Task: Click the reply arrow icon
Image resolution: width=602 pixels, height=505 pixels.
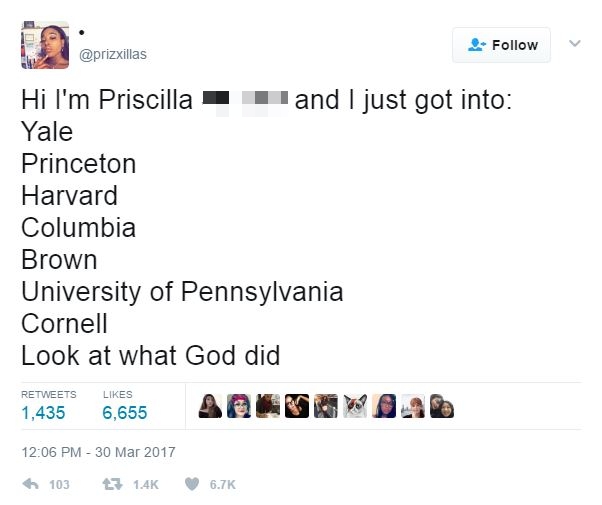Action: point(31,484)
